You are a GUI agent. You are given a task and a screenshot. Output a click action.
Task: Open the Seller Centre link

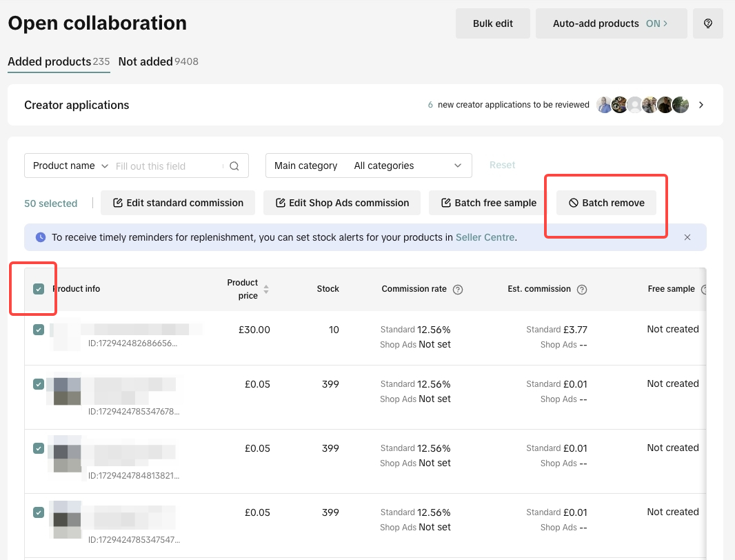point(485,237)
